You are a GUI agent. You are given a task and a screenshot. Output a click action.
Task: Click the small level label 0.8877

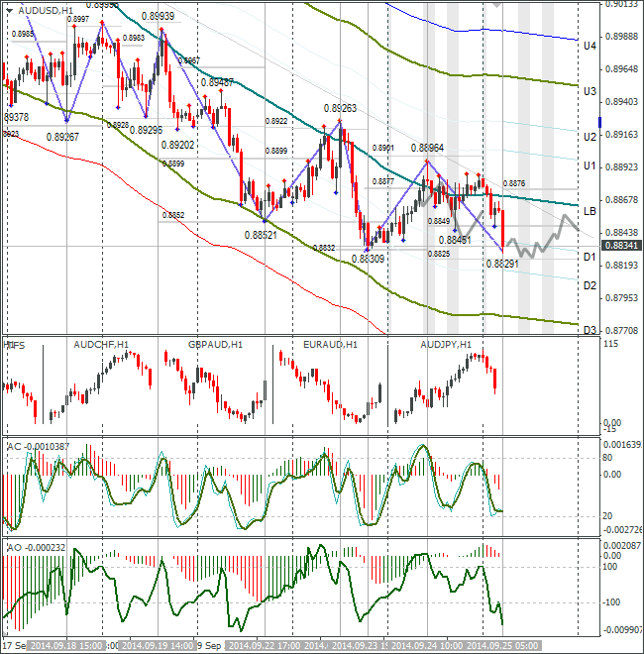[382, 181]
